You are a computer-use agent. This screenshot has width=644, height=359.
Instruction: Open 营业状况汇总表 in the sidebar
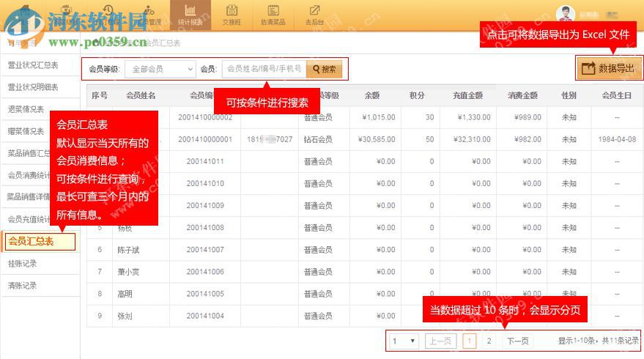tap(33, 65)
